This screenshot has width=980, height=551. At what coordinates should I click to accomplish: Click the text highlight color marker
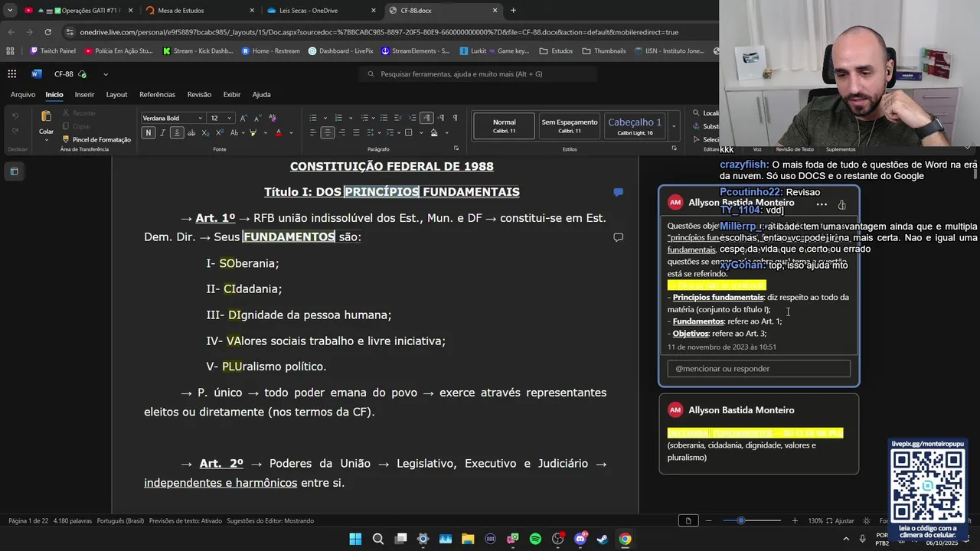(x=253, y=132)
